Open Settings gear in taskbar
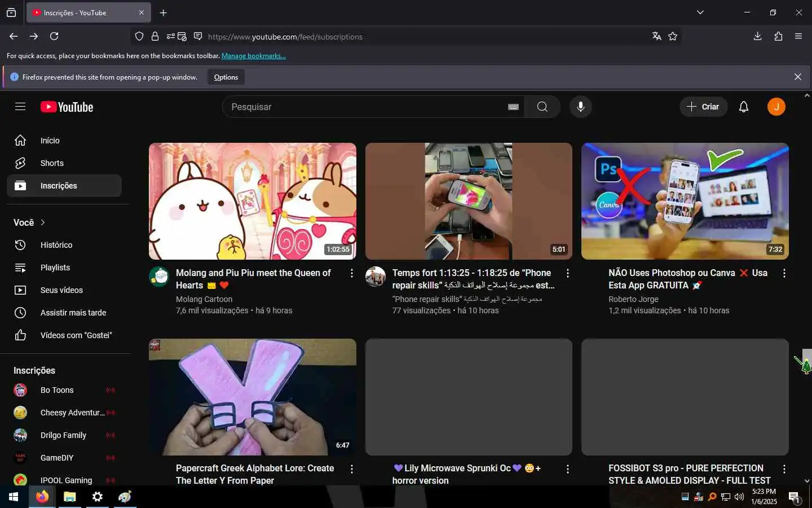The width and height of the screenshot is (812, 508). pos(98,497)
